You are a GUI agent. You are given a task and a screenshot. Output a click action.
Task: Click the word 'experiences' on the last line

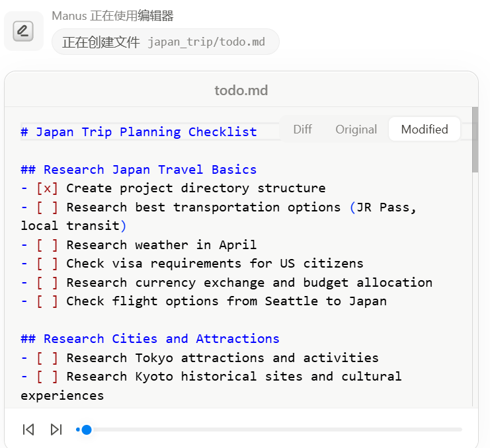[62, 396]
